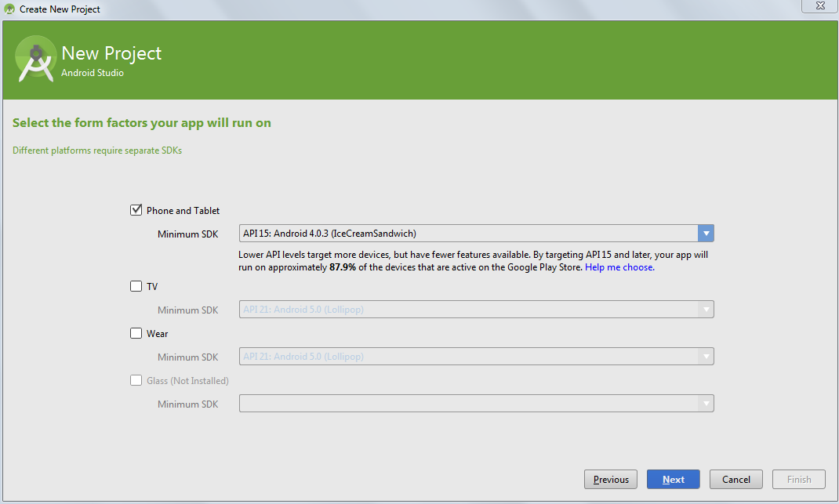
Task: Close the Create New Project dialog
Action: 819,6
